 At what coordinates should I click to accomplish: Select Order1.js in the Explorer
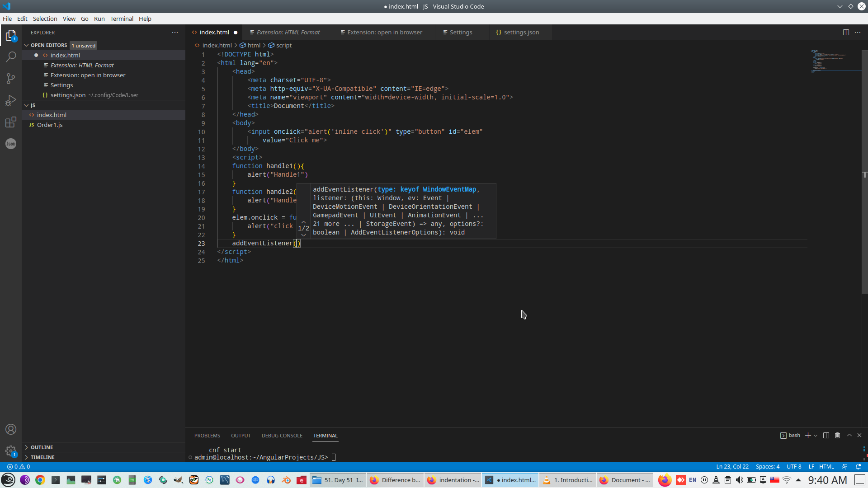[50, 125]
